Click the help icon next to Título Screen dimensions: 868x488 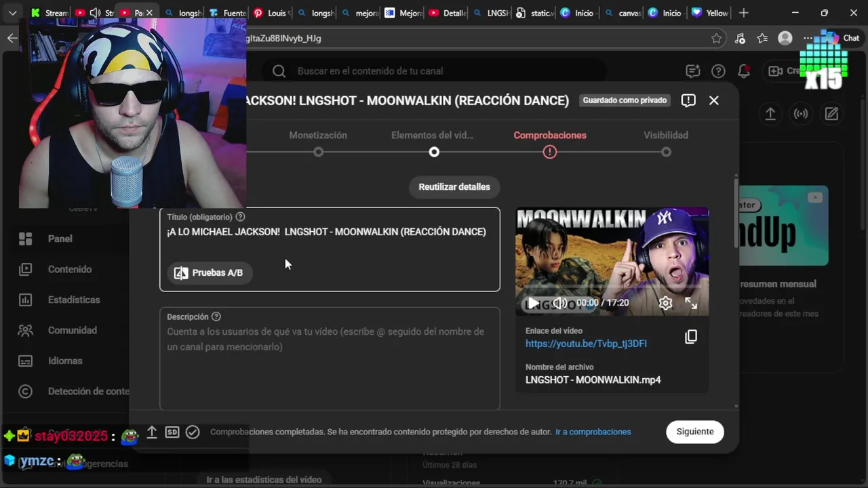240,217
